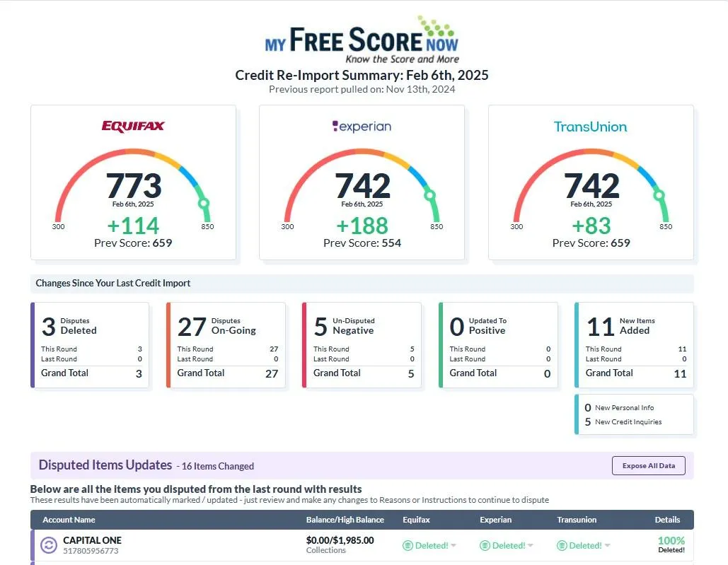
Task: Click the marker on the TransUnion score gauge
Action: coord(659,195)
